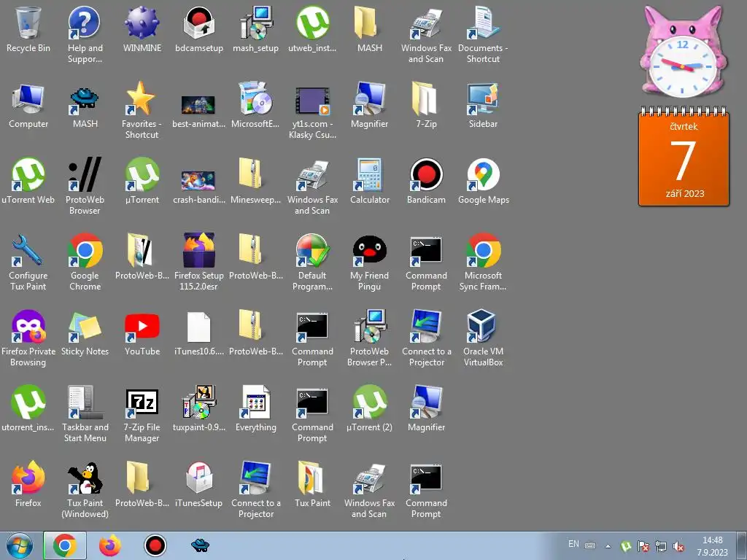Select the Everything search shortcut
Viewport: 747px width, 560px height.
(x=256, y=402)
